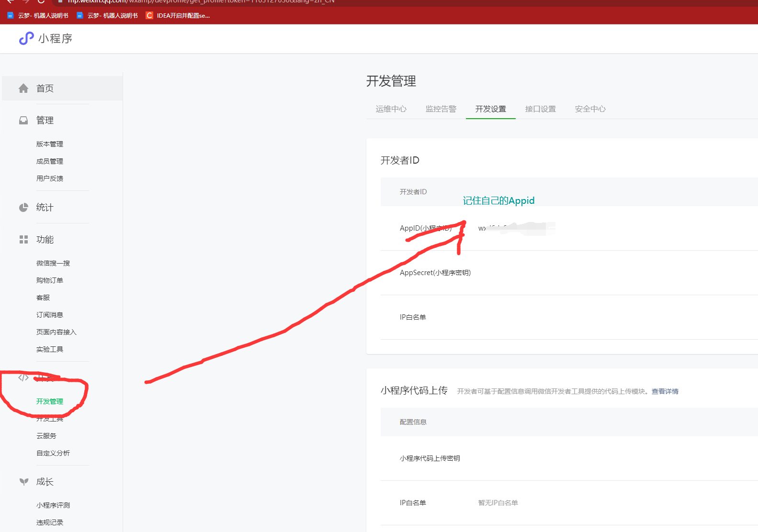The height and width of the screenshot is (532, 758).
Task: Click the pie chart icon beside 统计
Action: [x=23, y=207]
